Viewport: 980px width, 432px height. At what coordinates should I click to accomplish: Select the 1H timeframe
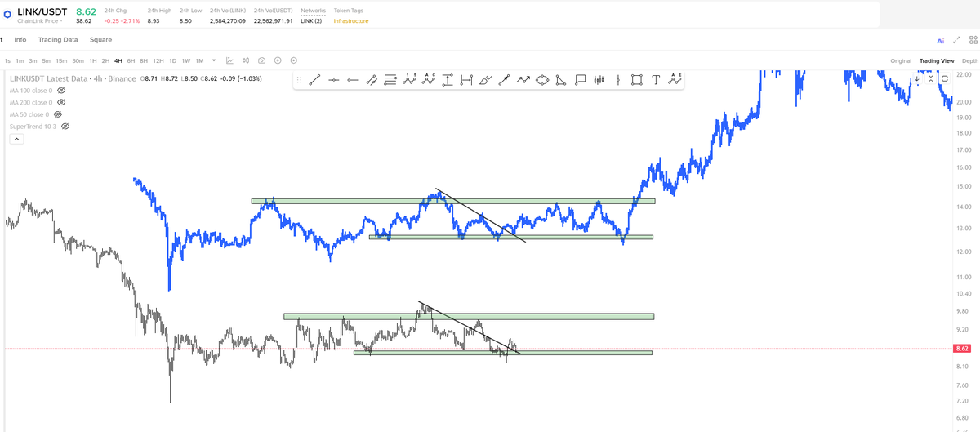tap(93, 60)
